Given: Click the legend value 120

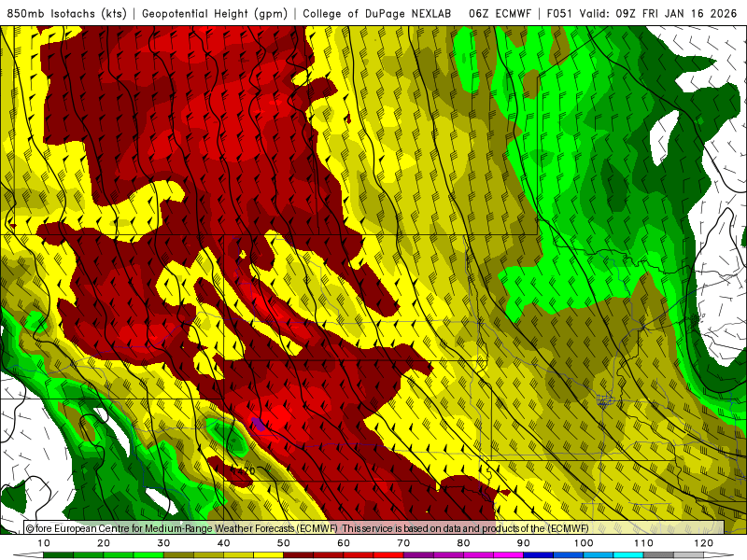Looking at the screenshot, I should pyautogui.click(x=704, y=543).
